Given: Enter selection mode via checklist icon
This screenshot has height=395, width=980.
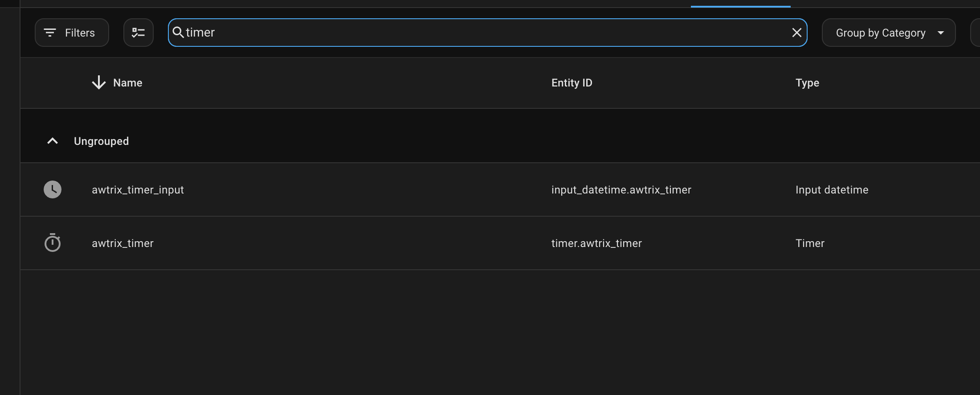Looking at the screenshot, I should (139, 33).
